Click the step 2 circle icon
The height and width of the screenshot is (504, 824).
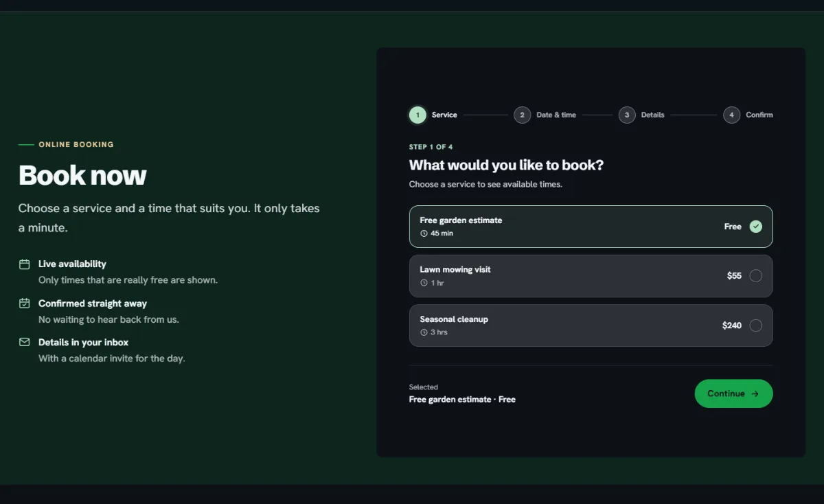(x=522, y=115)
